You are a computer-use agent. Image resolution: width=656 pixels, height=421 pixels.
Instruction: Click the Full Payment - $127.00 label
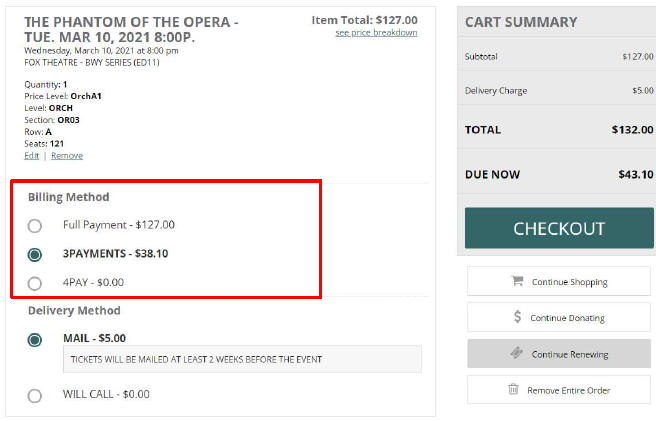[118, 225]
